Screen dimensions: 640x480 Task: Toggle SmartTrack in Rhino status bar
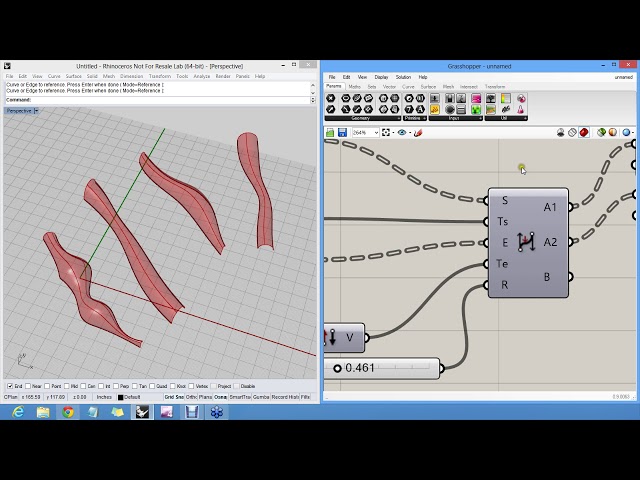point(240,397)
